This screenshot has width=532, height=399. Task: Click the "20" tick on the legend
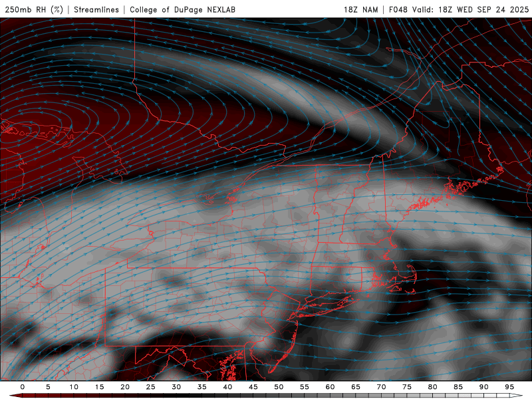coord(125,387)
